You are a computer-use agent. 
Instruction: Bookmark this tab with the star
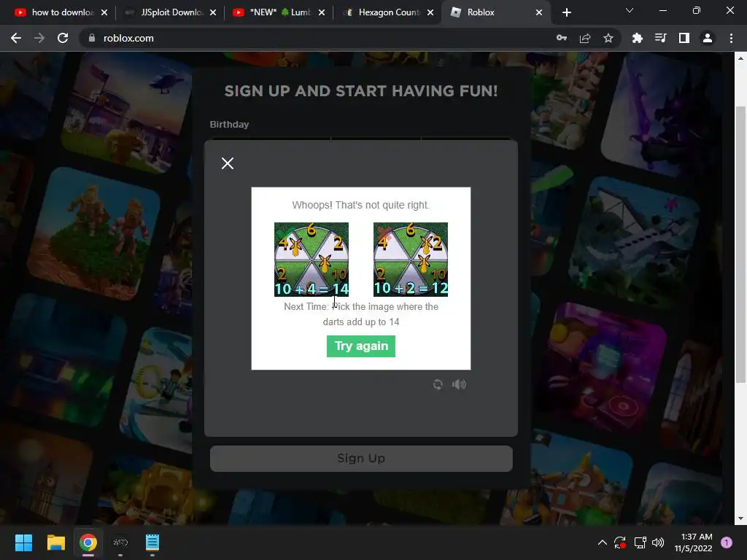(608, 38)
